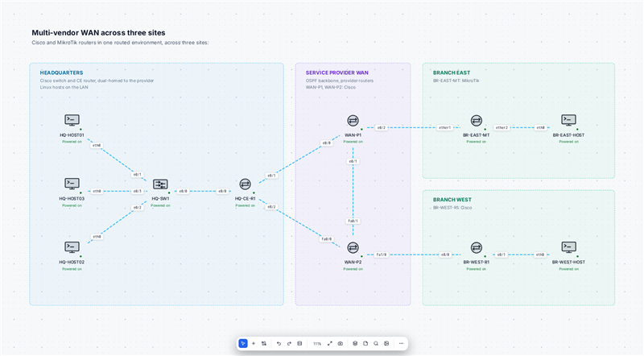
Task: Click e0/0 label left of BR-WEST-R1
Action: click(x=445, y=255)
